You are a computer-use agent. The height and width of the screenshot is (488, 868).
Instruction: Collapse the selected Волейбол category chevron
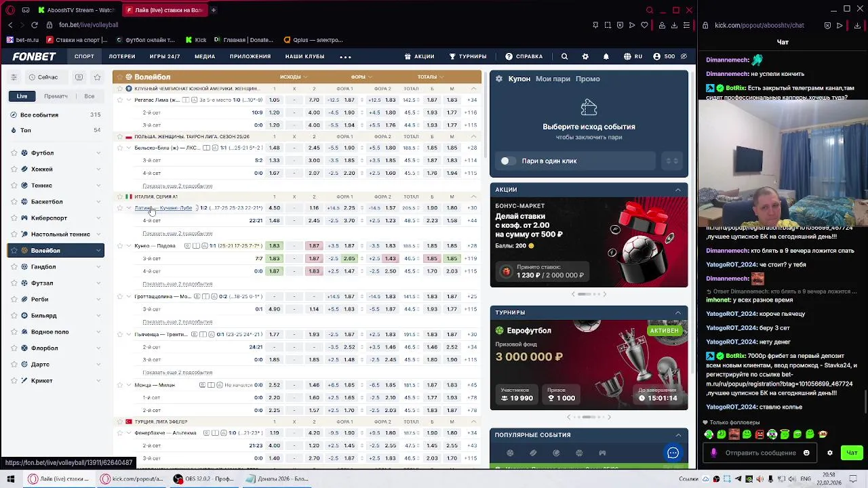(98, 251)
